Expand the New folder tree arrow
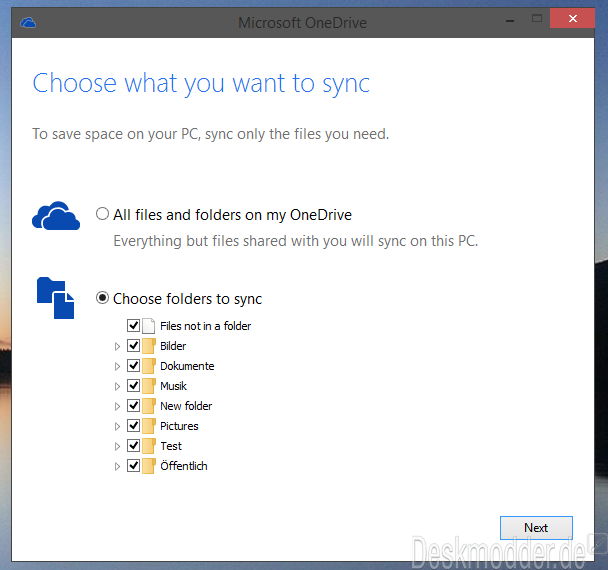The width and height of the screenshot is (608, 570). point(117,406)
